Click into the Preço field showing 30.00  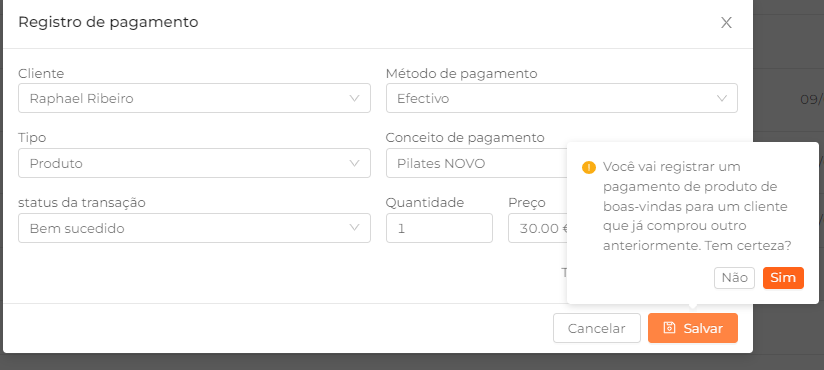pyautogui.click(x=538, y=228)
